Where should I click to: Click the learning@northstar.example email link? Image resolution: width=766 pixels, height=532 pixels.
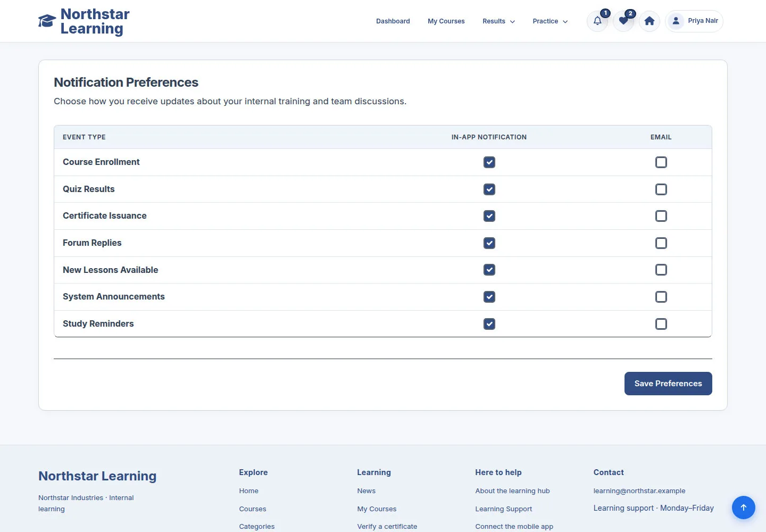(x=639, y=491)
